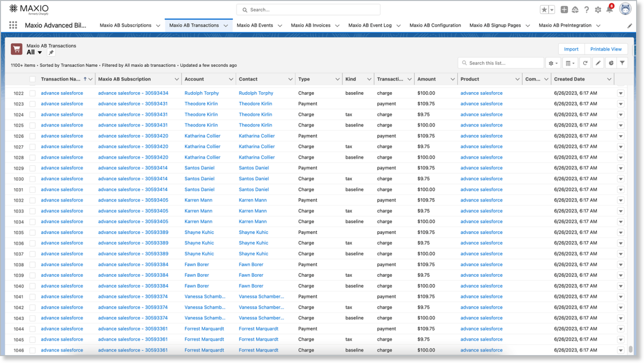Open the Setup gear icon
The width and height of the screenshot is (644, 363).
[598, 10]
